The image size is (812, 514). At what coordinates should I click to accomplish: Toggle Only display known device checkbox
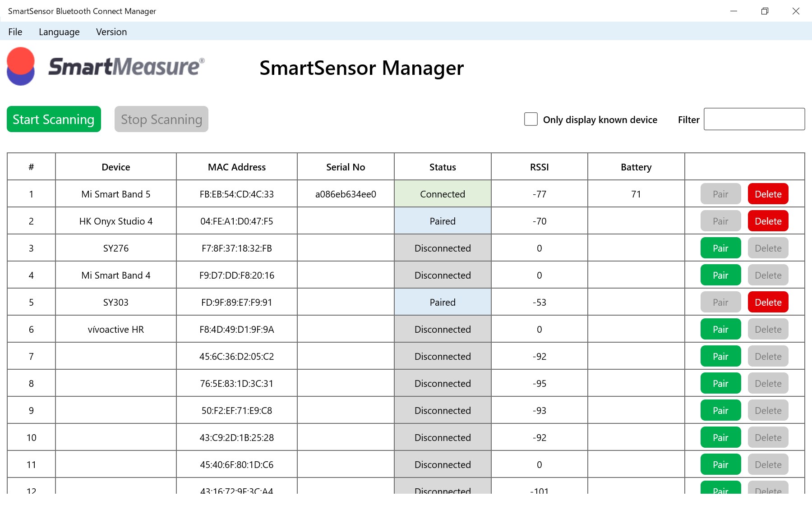531,119
